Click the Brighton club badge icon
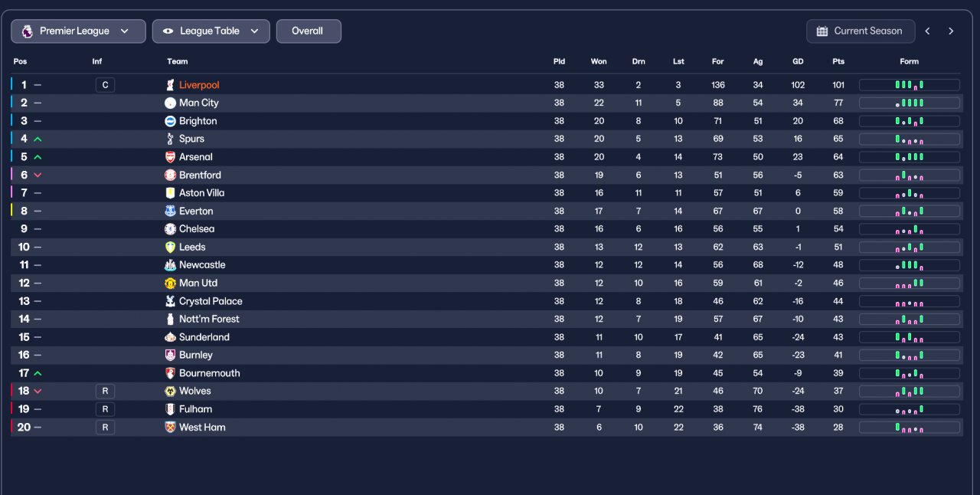Image resolution: width=980 pixels, height=495 pixels. 170,121
